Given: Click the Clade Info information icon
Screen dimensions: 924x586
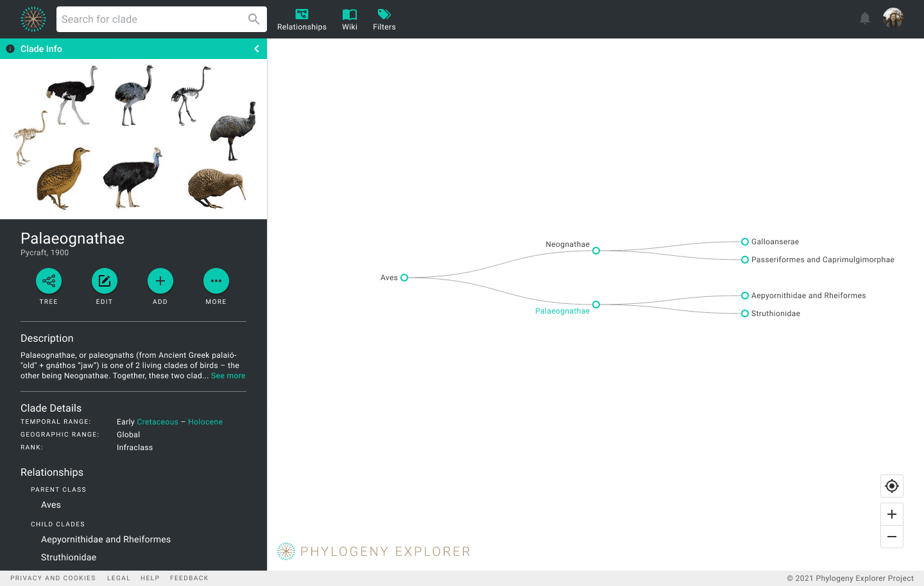Looking at the screenshot, I should (x=10, y=49).
